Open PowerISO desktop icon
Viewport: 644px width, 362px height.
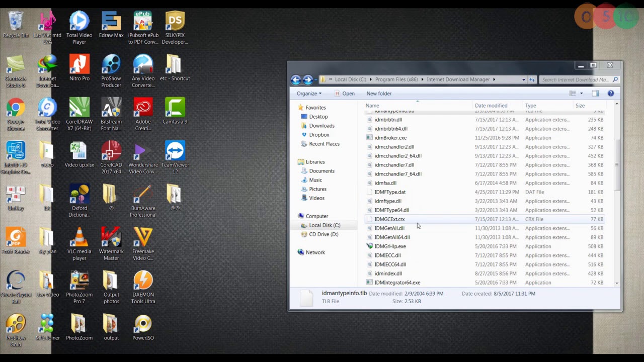pos(143,327)
